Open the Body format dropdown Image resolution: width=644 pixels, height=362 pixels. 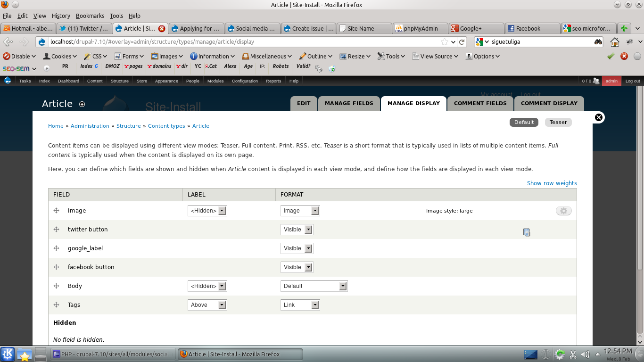[314, 286]
